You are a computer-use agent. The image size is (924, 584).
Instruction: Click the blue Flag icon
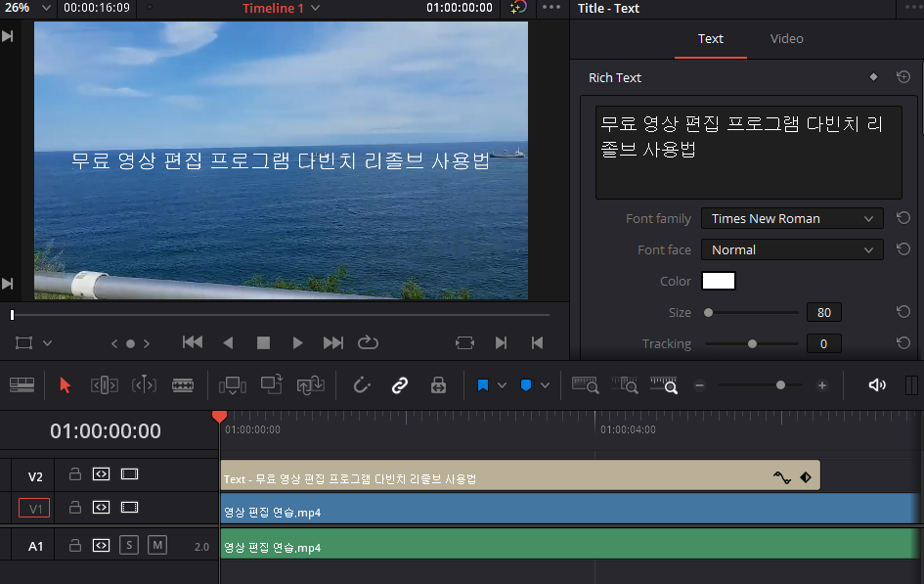483,385
